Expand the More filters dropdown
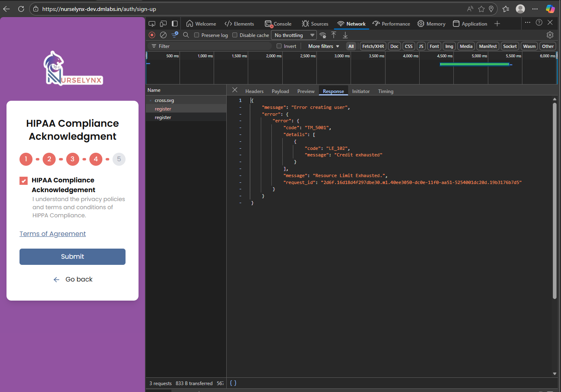This screenshot has height=392, width=561. 323,46
